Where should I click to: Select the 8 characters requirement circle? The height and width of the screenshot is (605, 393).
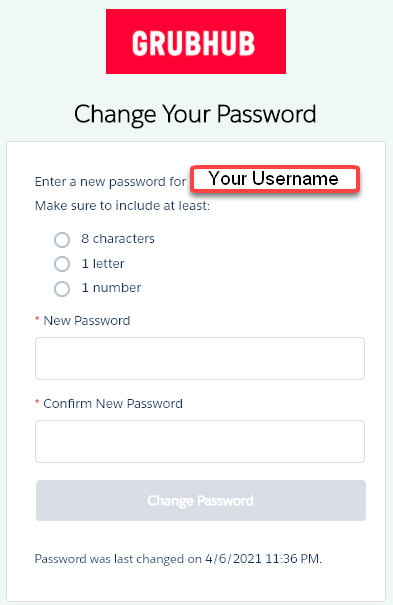pos(62,240)
